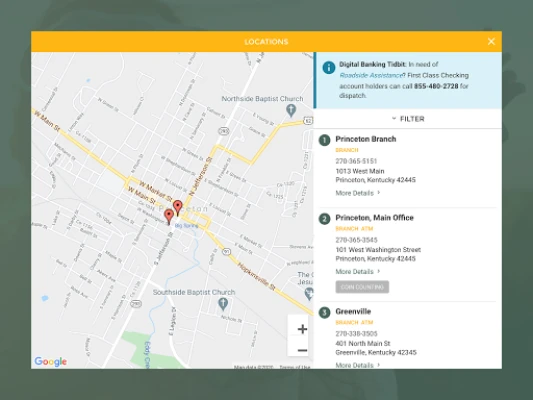Image resolution: width=533 pixels, height=400 pixels.
Task: Click the number 2 location badge
Action: (324, 219)
